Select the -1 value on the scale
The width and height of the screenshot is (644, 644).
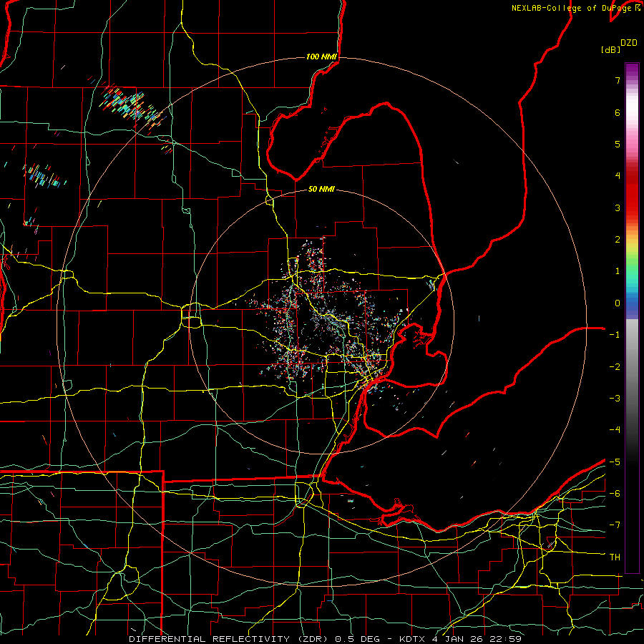point(615,335)
